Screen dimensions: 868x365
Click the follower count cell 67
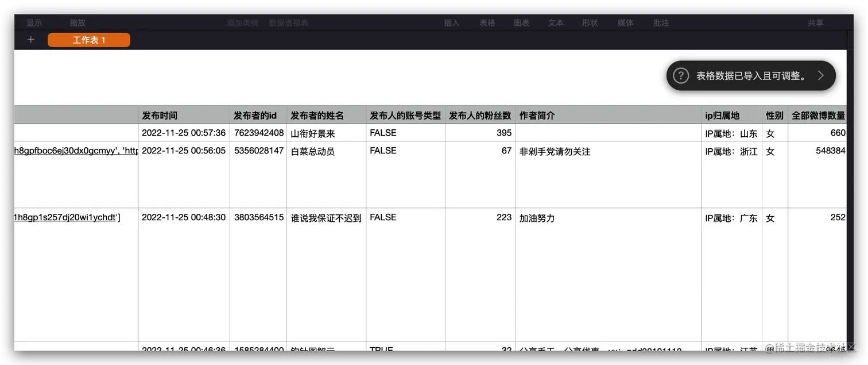pyautogui.click(x=480, y=175)
